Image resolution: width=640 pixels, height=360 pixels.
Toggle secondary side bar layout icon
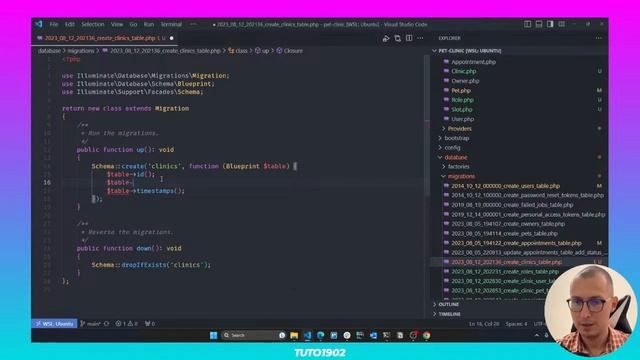(550, 24)
